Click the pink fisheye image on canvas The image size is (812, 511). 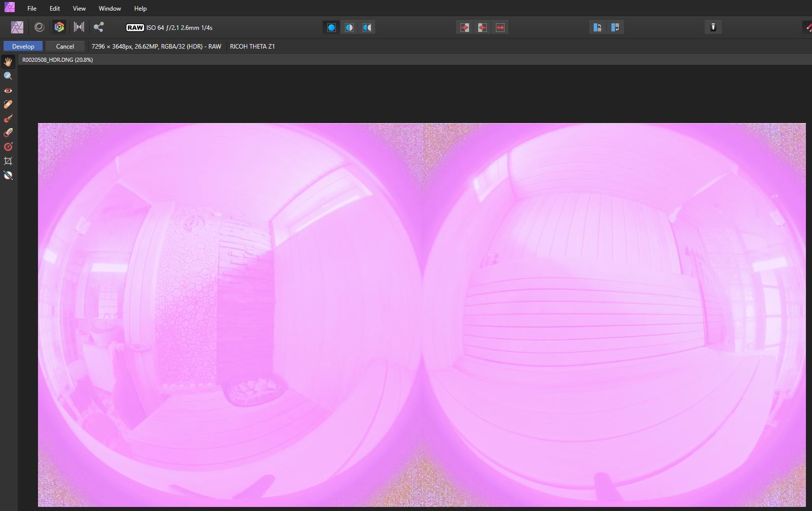(421, 315)
